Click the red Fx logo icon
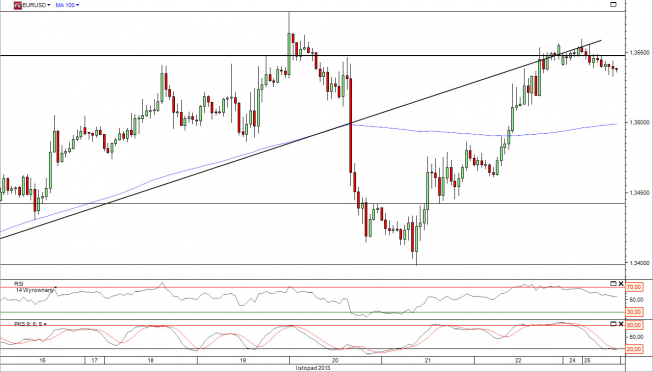This screenshot has width=653, height=372. (x=17, y=5)
